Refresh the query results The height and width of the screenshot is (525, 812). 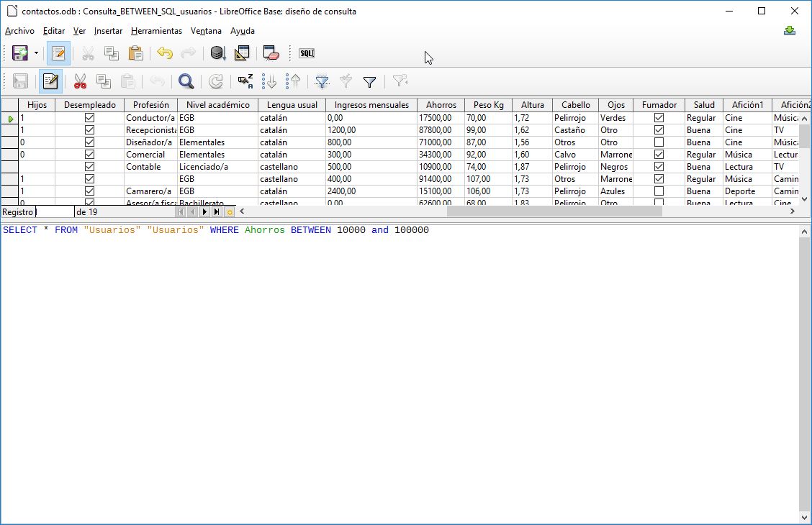point(215,81)
